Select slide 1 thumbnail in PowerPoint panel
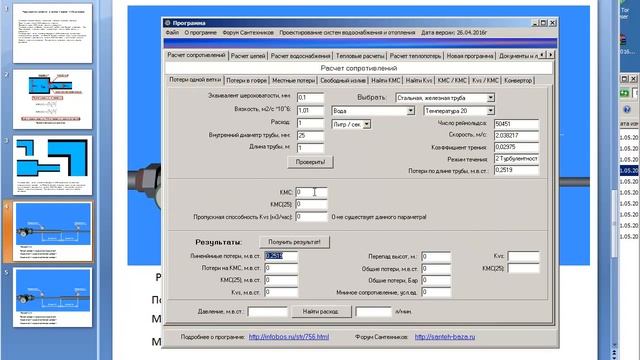The height and width of the screenshot is (360, 640). tap(52, 33)
